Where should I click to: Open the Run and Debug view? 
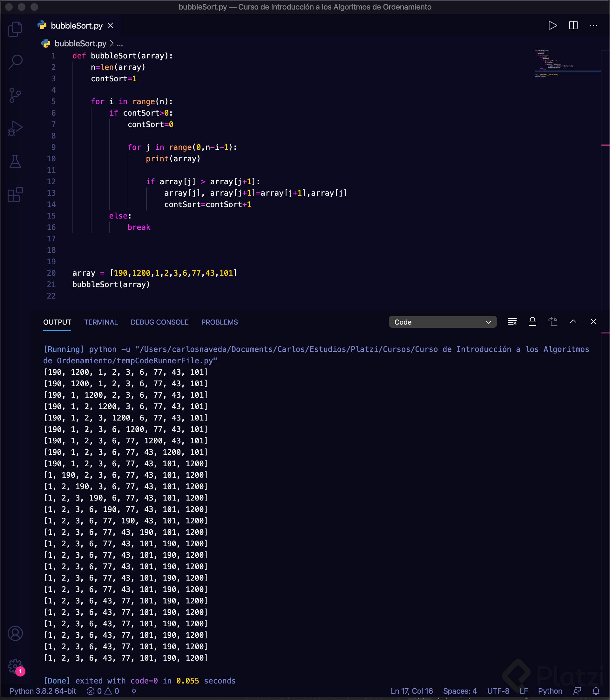(15, 128)
